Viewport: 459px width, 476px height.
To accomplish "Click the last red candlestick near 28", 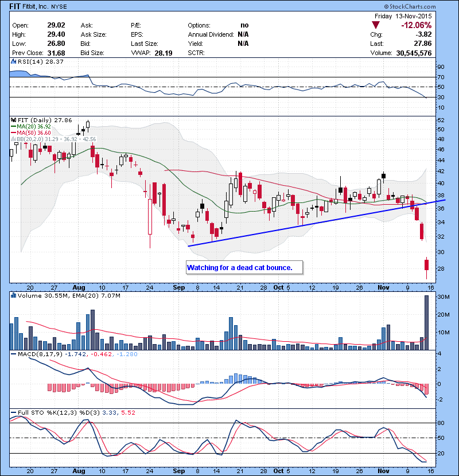I will click(x=426, y=265).
